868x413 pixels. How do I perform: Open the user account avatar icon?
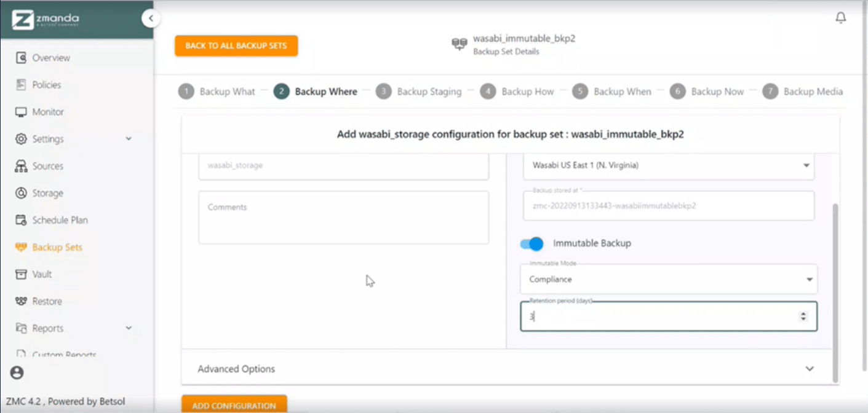(17, 372)
